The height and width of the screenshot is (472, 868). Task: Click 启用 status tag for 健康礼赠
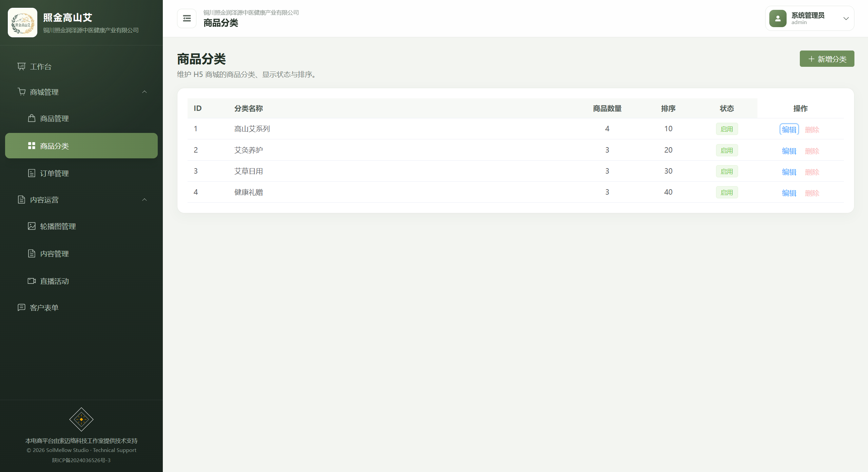tap(727, 192)
